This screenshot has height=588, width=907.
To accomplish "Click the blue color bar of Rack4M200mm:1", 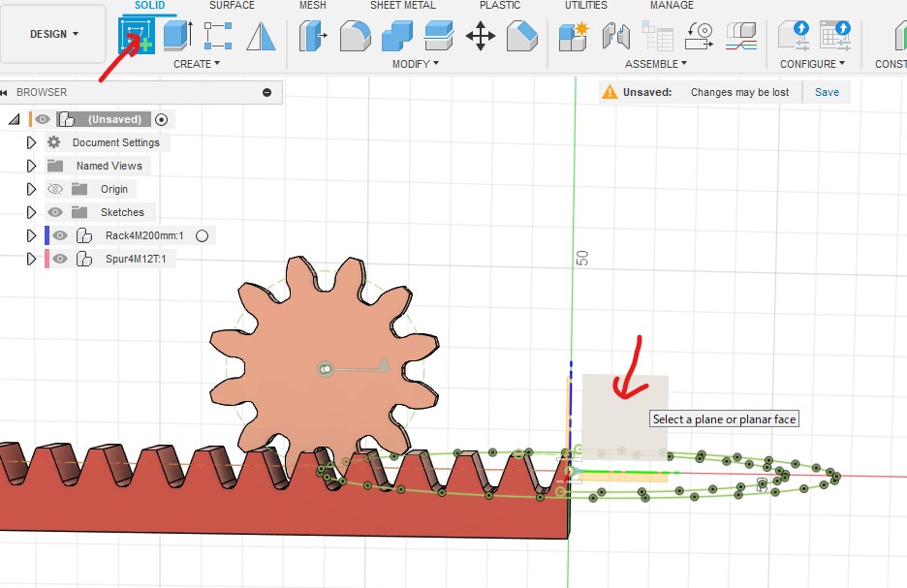I will (47, 235).
